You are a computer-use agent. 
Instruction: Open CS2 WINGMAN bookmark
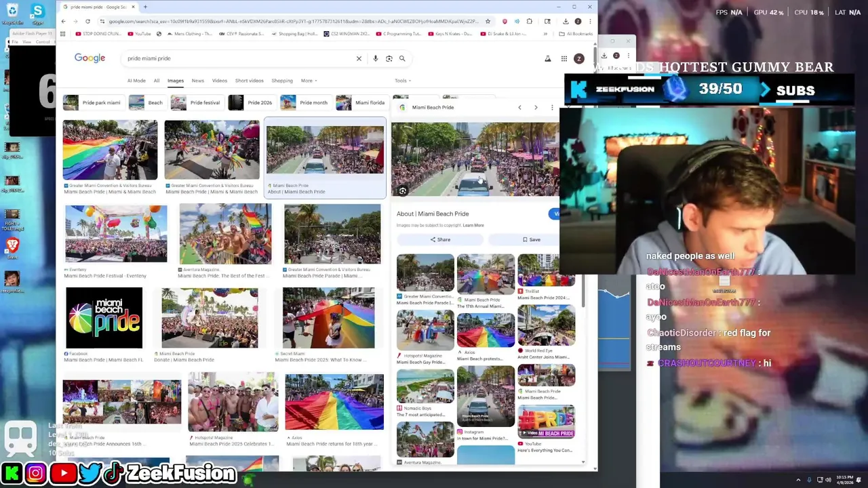(347, 33)
